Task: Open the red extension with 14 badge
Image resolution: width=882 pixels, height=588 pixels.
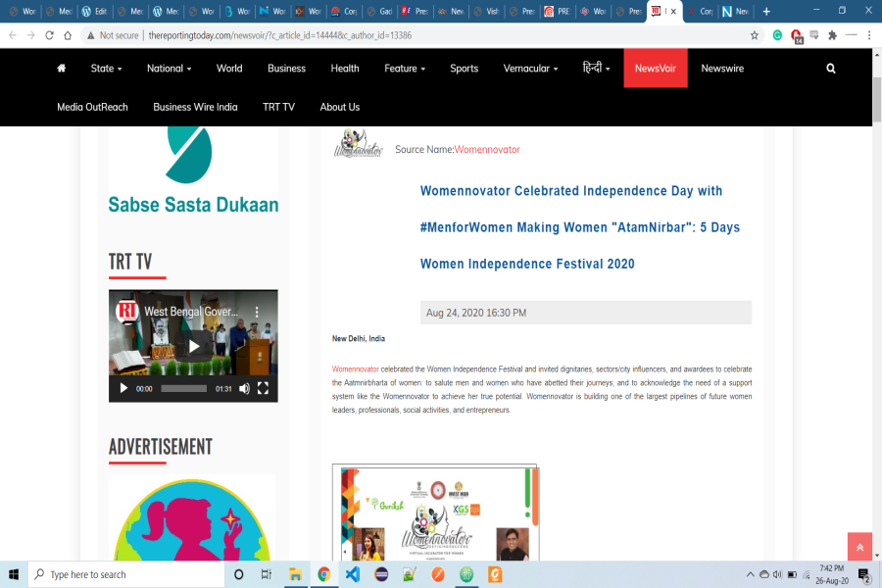Action: click(797, 36)
